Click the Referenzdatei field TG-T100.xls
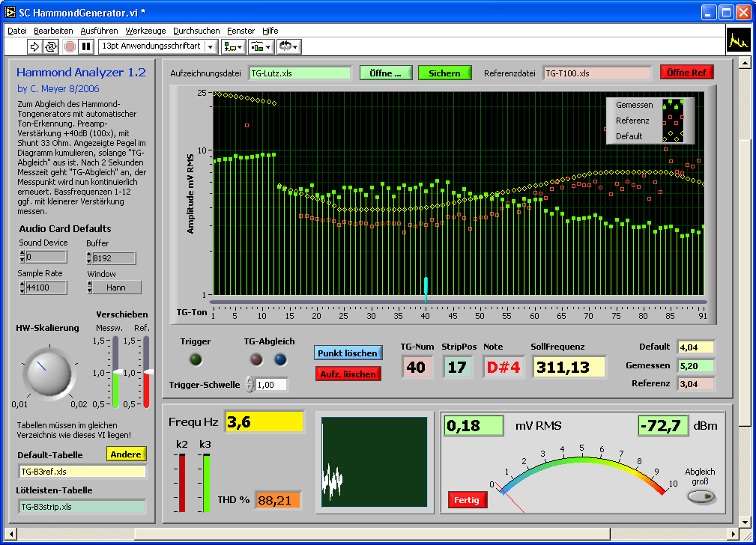Viewport: 756px width, 545px height. pyautogui.click(x=596, y=73)
